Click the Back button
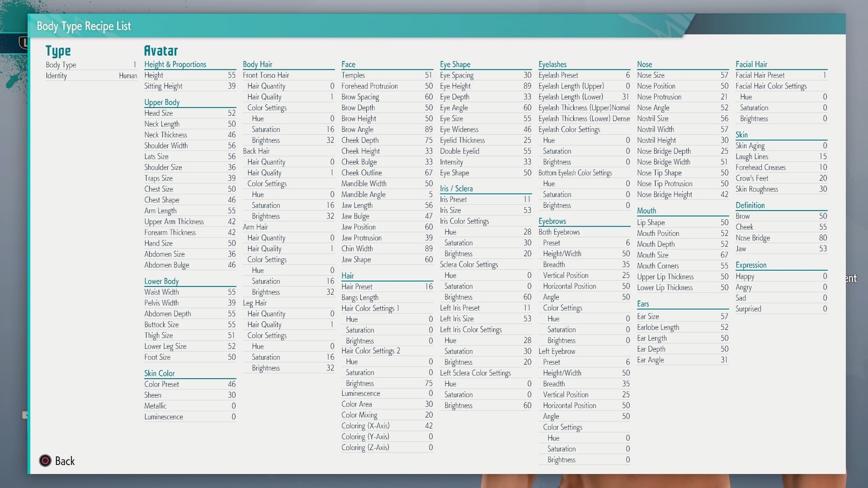 pos(57,461)
